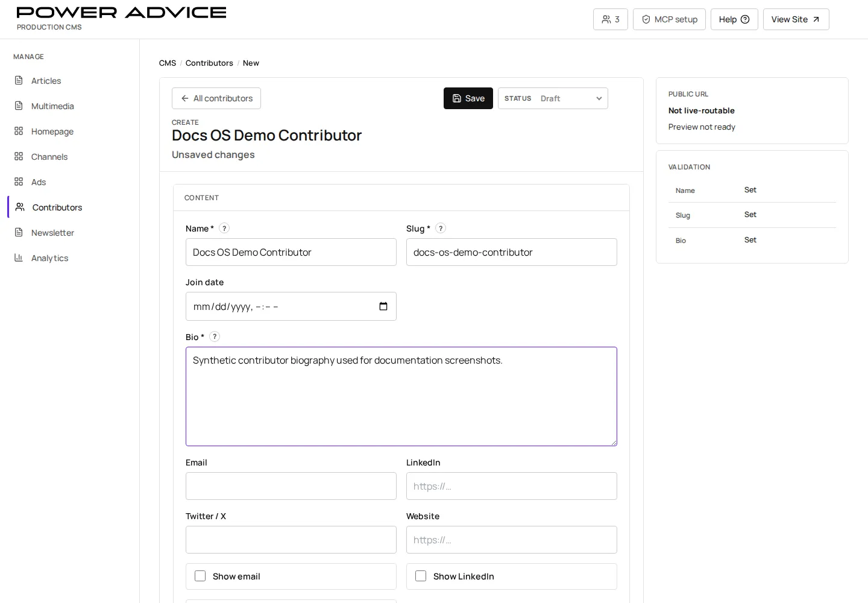Click the MCP setup button
Viewport: 868px width, 603px height.
669,19
